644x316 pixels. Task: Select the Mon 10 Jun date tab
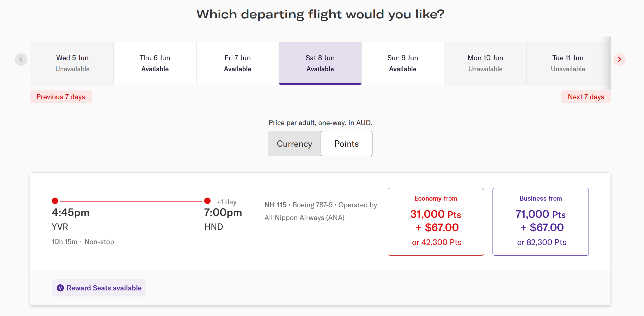tap(486, 63)
